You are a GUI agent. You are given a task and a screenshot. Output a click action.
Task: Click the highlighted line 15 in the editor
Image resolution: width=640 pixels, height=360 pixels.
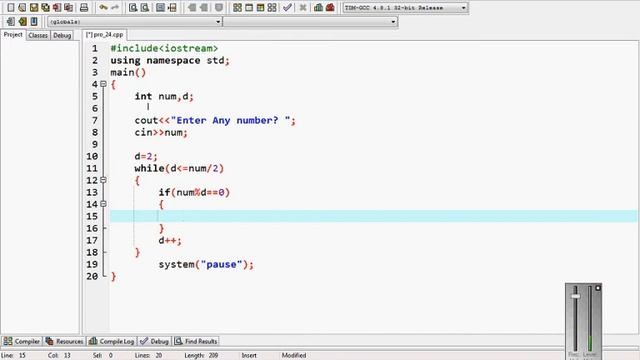click(373, 216)
